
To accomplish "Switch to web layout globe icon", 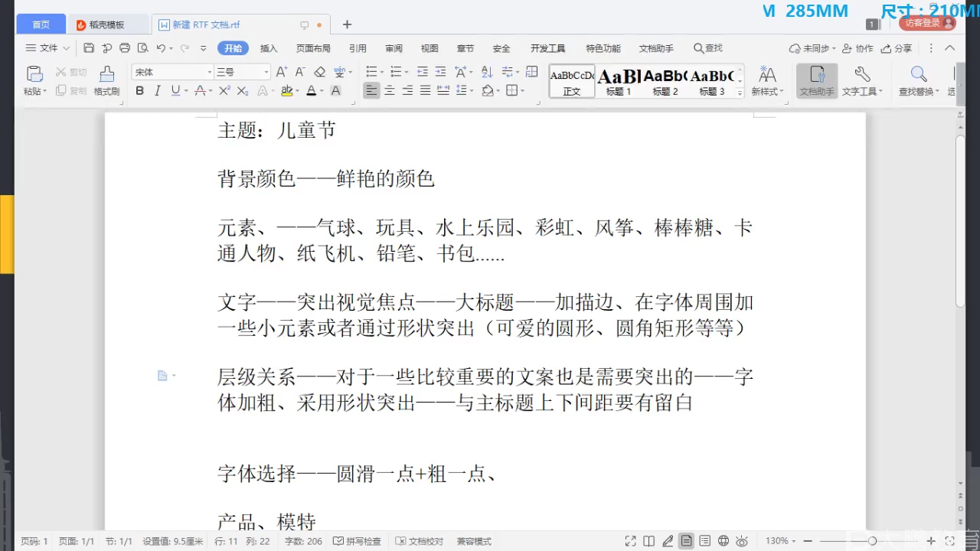I will [724, 541].
